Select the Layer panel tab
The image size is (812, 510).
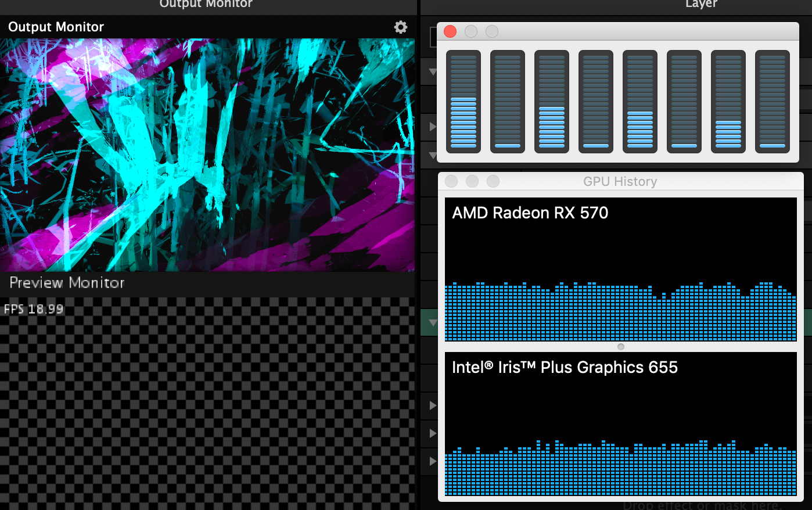[x=701, y=5]
